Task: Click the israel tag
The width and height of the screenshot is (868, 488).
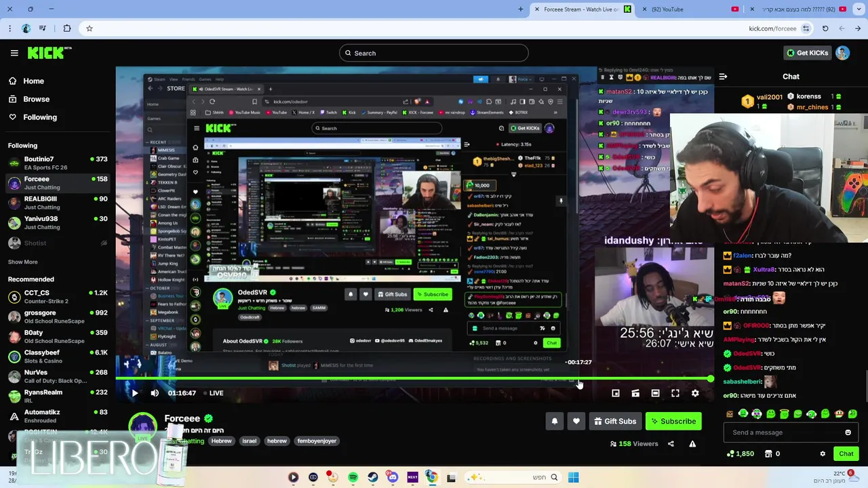Action: (250, 441)
